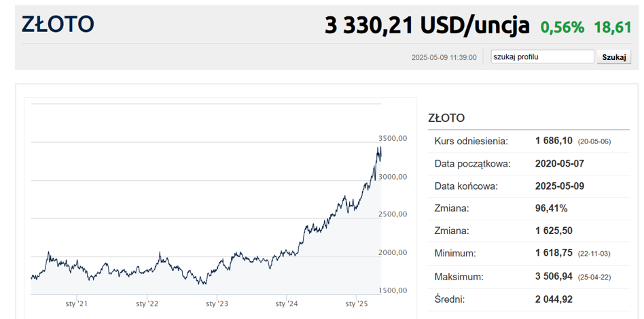Image resolution: width=644 pixels, height=319 pixels.
Task: Select the green 0,56% change value
Action: [562, 27]
